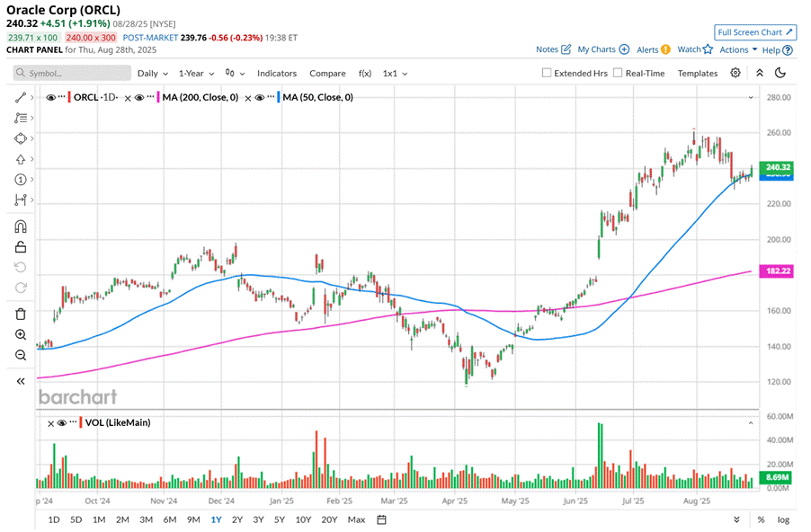Open the candlestick chart type dropdown
This screenshot has height=532, width=811.
[235, 74]
